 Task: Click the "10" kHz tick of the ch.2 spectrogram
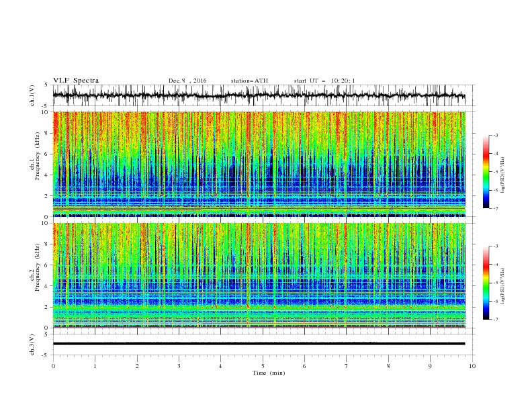46,223
